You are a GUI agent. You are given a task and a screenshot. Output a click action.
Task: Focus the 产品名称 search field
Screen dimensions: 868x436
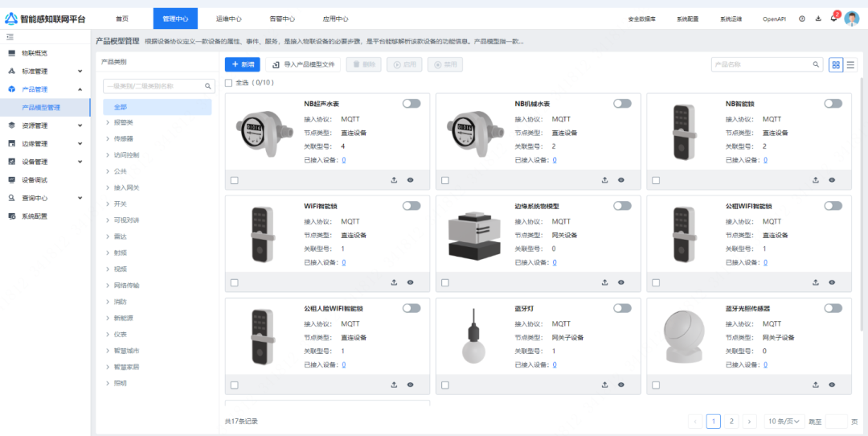pyautogui.click(x=767, y=65)
